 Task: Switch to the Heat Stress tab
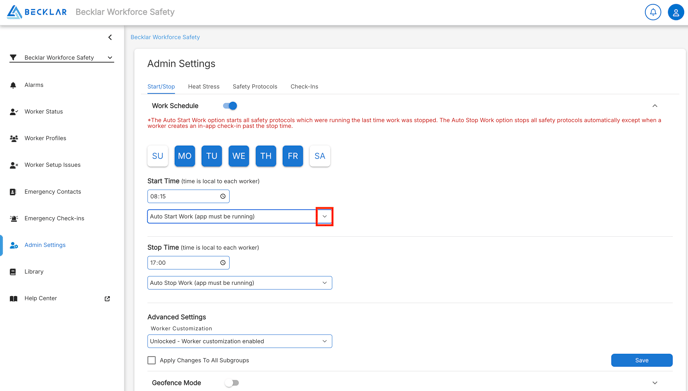click(204, 86)
